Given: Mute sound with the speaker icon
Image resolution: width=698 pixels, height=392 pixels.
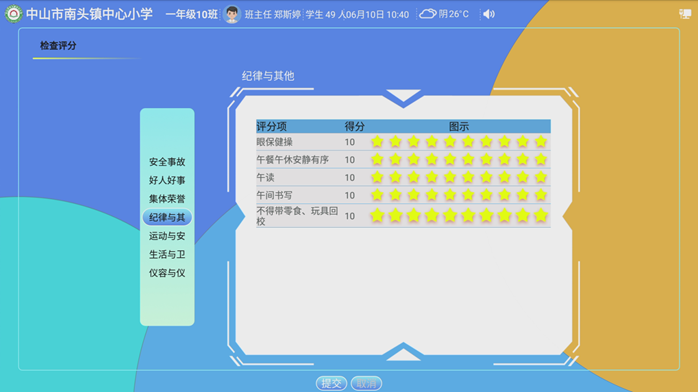Looking at the screenshot, I should pos(489,14).
